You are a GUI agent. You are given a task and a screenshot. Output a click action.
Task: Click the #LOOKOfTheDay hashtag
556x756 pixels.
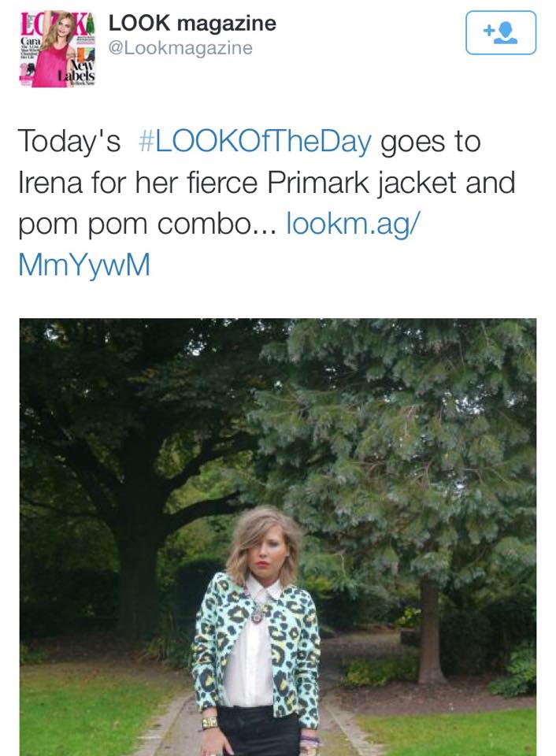[x=255, y=142]
